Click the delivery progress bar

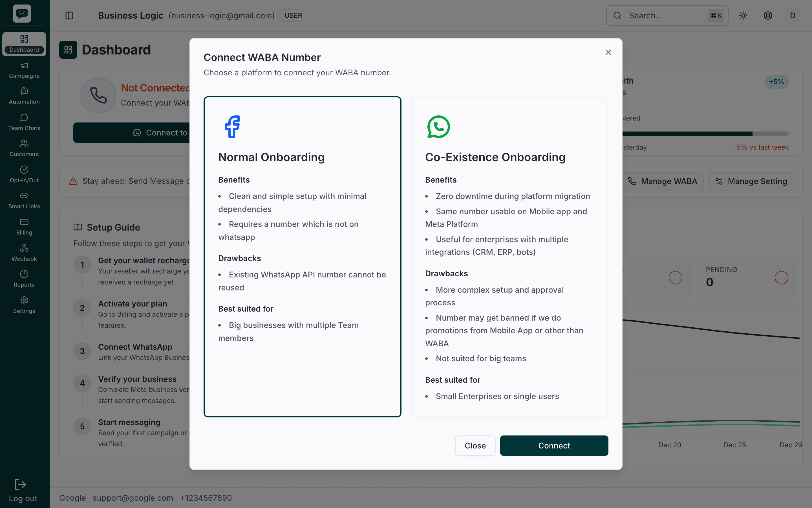705,134
